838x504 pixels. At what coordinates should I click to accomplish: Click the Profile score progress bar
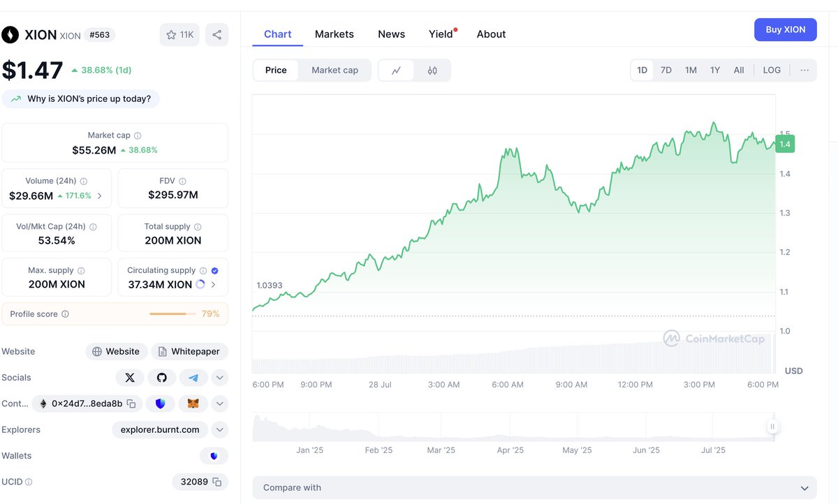pyautogui.click(x=172, y=314)
